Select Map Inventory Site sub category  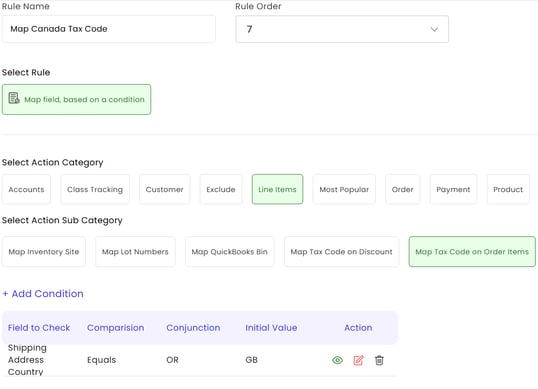coord(44,252)
